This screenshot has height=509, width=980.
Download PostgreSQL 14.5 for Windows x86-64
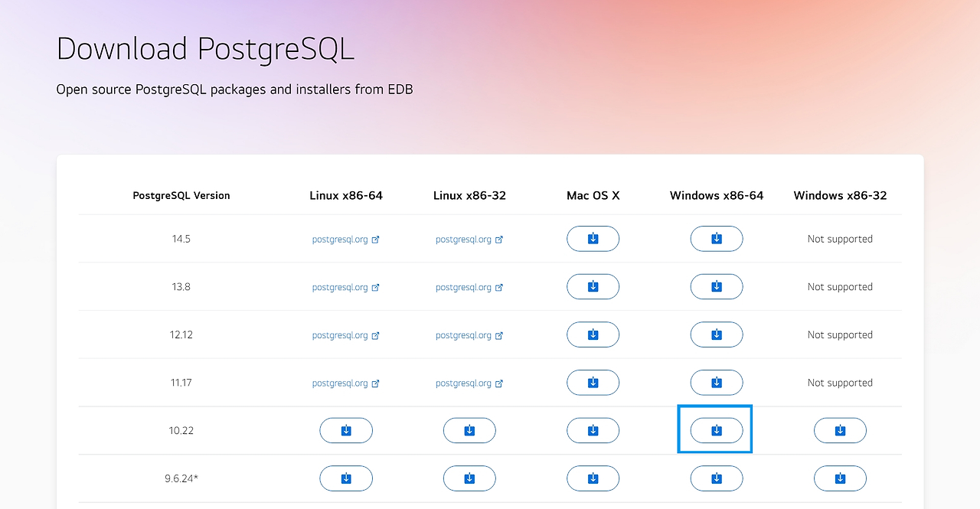tap(717, 239)
